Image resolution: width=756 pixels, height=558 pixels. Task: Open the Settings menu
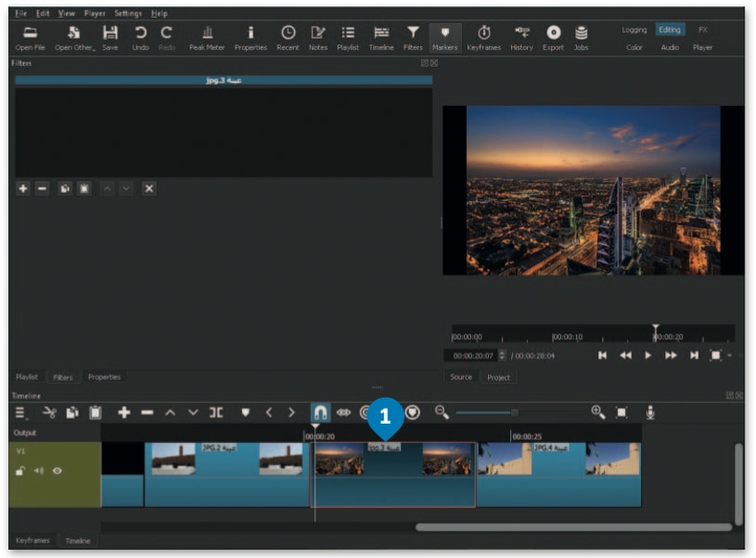tap(127, 13)
